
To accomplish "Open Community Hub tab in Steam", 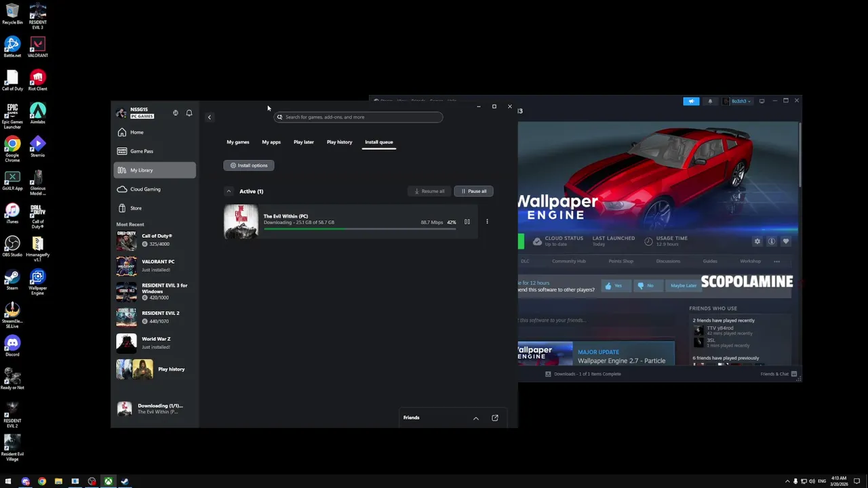I will 569,261.
